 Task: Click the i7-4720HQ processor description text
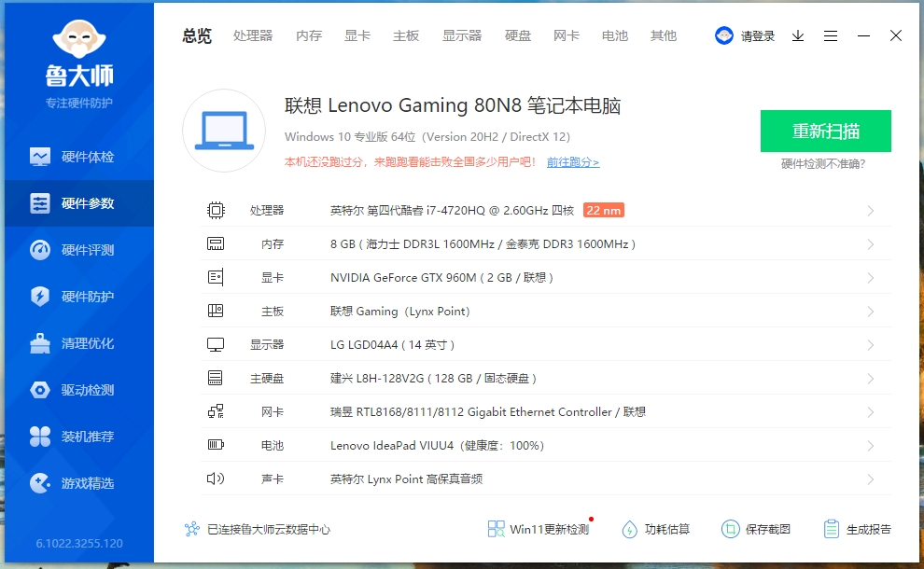[x=452, y=210]
